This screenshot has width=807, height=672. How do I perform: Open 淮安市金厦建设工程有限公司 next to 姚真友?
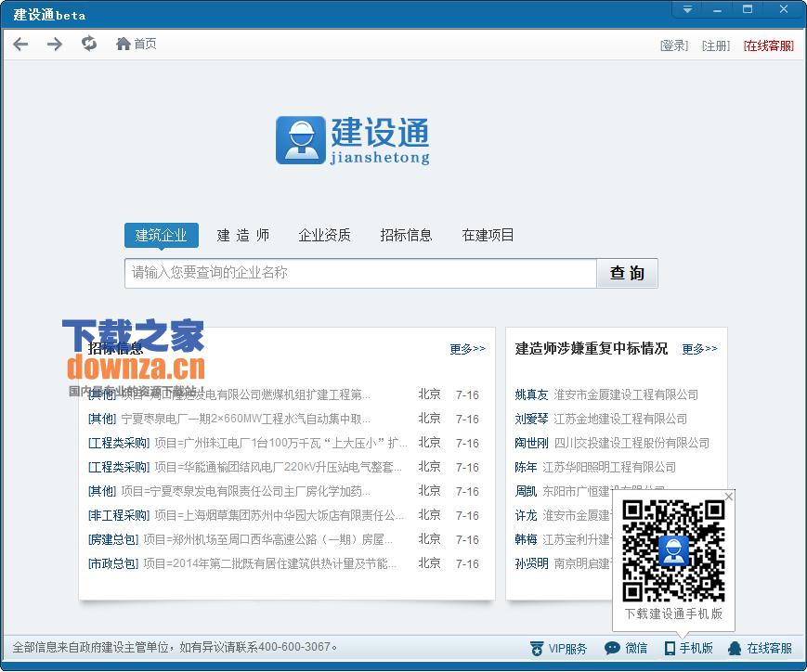(626, 394)
